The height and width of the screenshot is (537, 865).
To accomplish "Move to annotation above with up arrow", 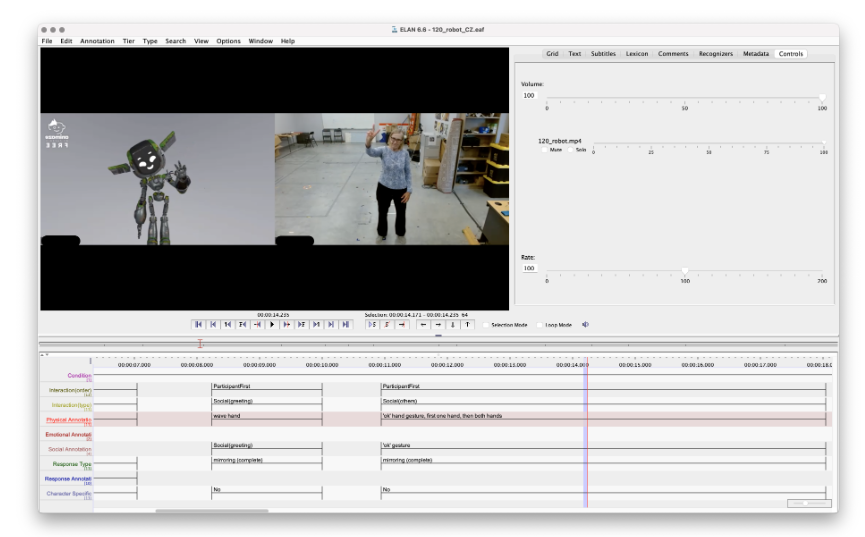I will click(467, 324).
